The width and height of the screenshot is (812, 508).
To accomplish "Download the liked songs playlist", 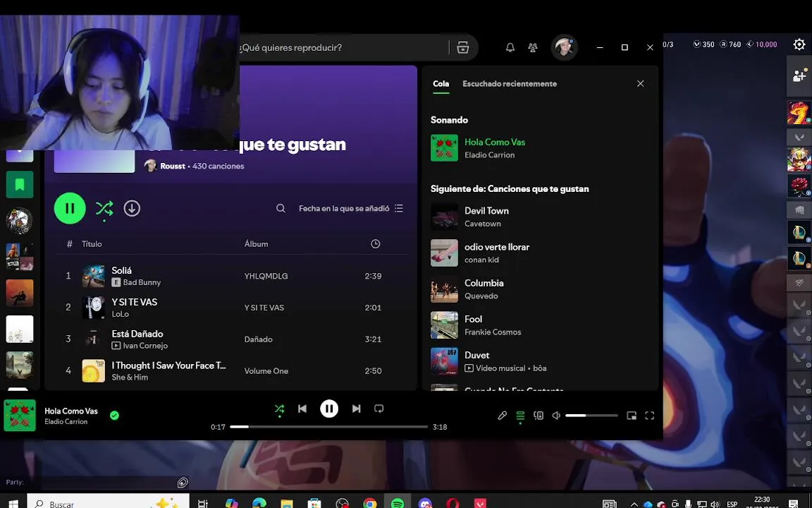I will 132,208.
